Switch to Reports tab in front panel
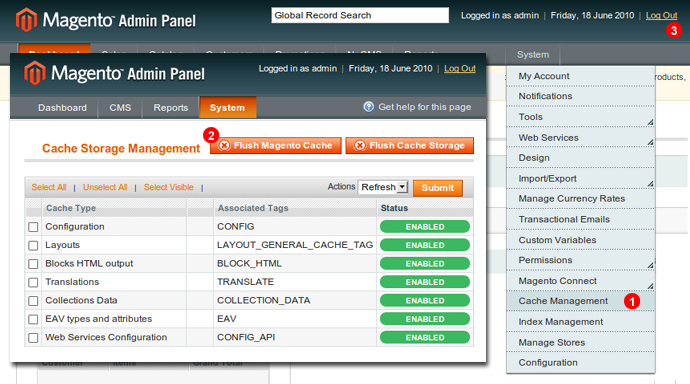Screen dimensions: 690x384 (x=171, y=108)
